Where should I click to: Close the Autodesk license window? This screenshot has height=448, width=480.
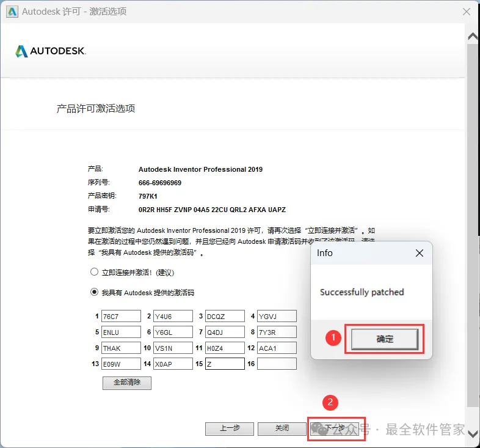click(466, 12)
